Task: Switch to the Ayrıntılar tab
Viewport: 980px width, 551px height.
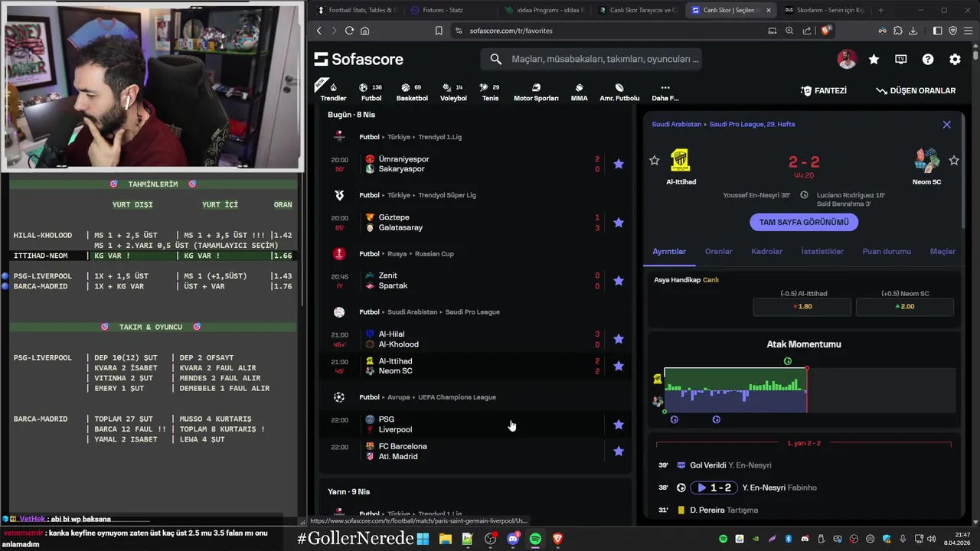Action: coord(669,252)
